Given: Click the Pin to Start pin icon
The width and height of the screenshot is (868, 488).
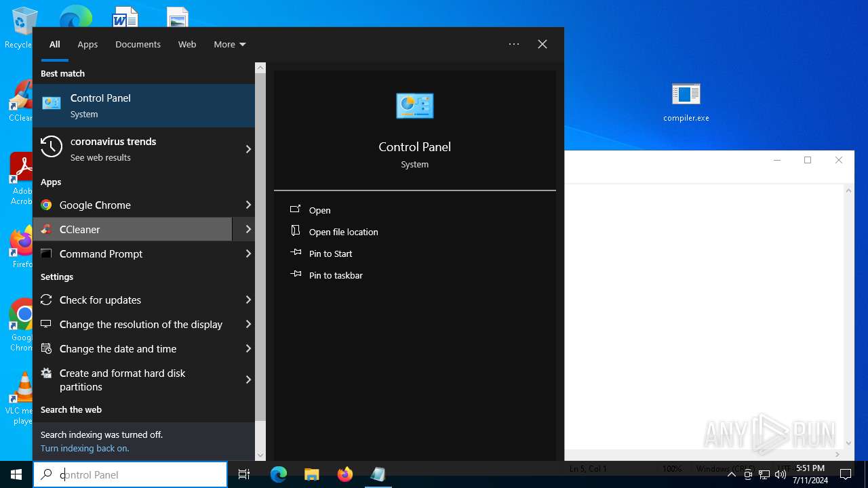Looking at the screenshot, I should 296,253.
